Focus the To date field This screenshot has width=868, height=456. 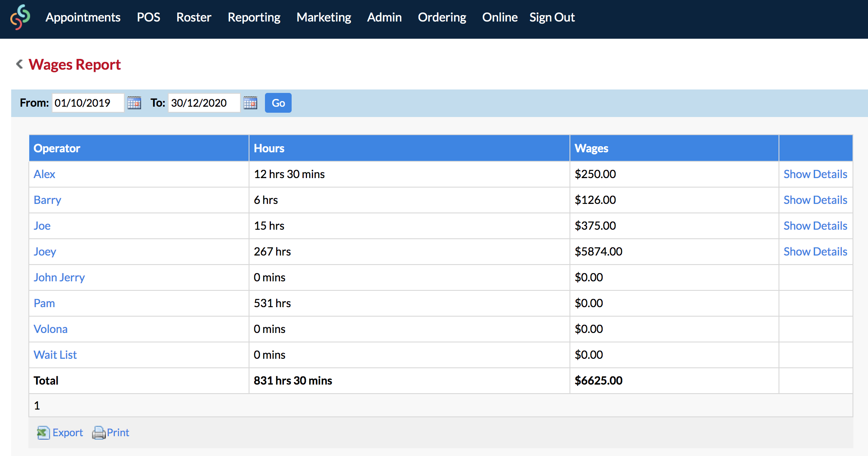[x=204, y=103]
